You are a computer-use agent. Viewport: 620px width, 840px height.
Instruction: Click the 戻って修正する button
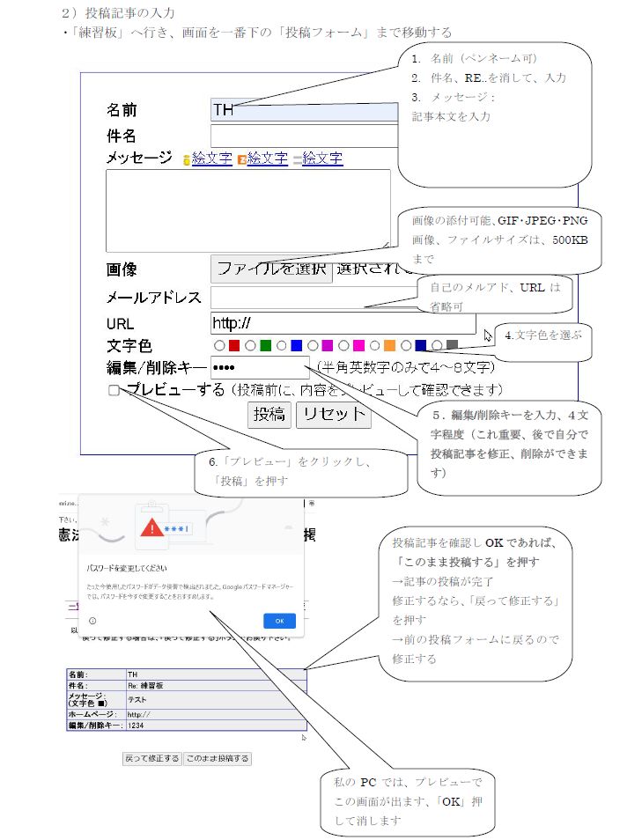(151, 758)
